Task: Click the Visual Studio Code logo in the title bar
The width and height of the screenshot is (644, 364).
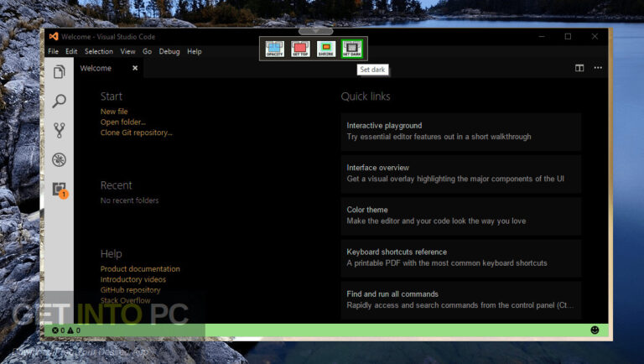Action: 54,37
